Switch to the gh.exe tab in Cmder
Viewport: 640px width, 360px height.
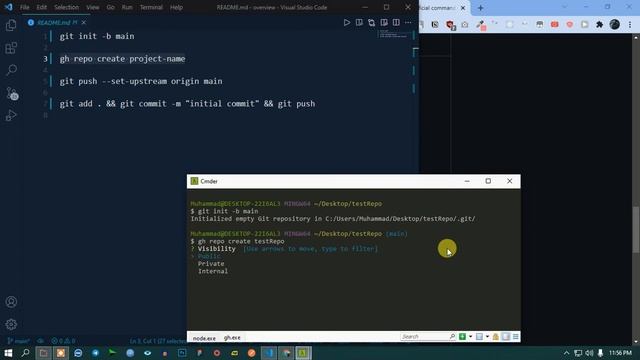click(x=232, y=338)
